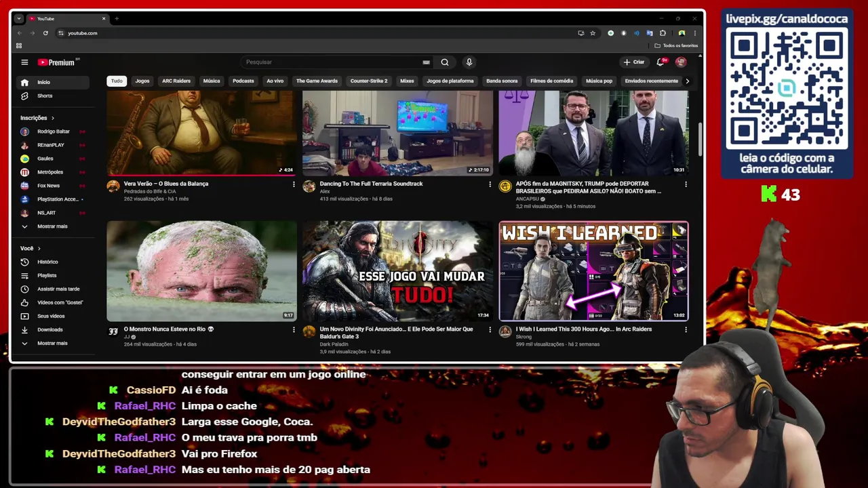Open options for MAGNITSKY Trump video
The width and height of the screenshot is (868, 488).
[x=686, y=184]
